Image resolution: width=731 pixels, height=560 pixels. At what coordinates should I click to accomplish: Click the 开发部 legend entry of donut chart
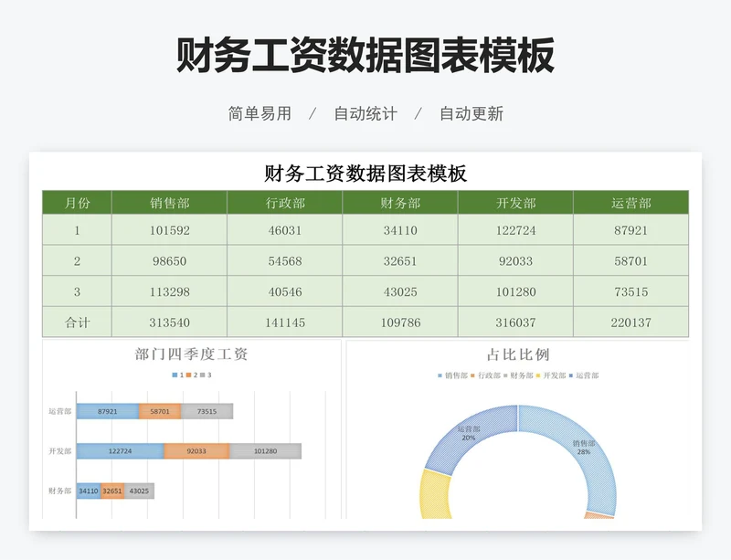point(552,375)
